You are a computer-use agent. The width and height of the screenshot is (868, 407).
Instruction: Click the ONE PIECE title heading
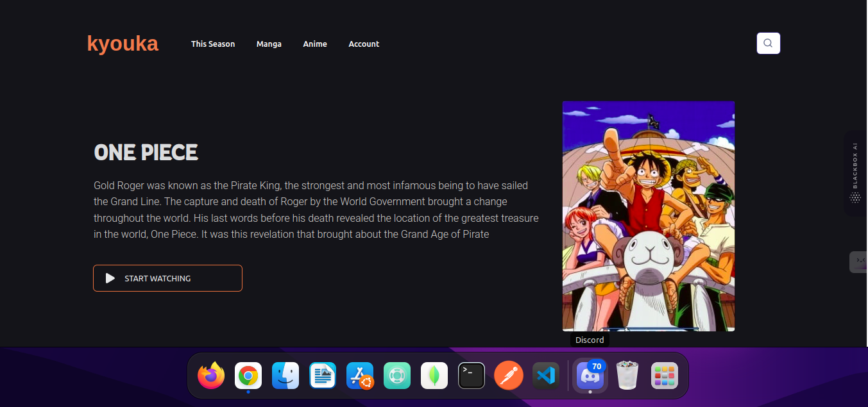[x=146, y=153]
